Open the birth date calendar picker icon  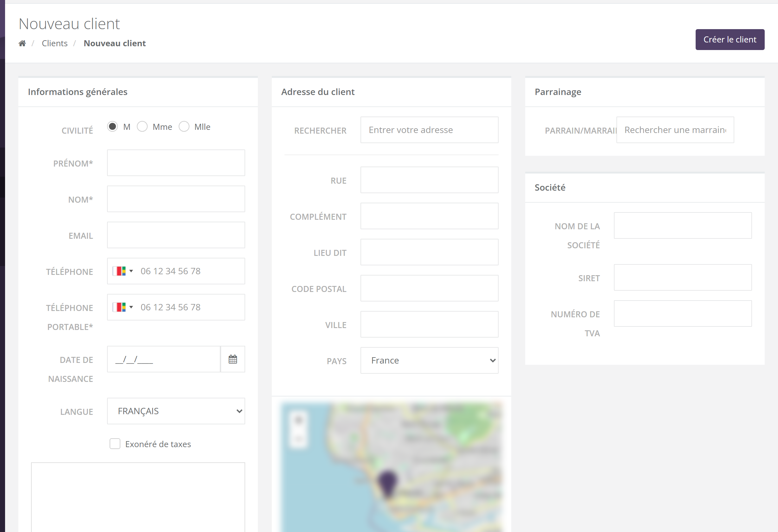(x=233, y=359)
